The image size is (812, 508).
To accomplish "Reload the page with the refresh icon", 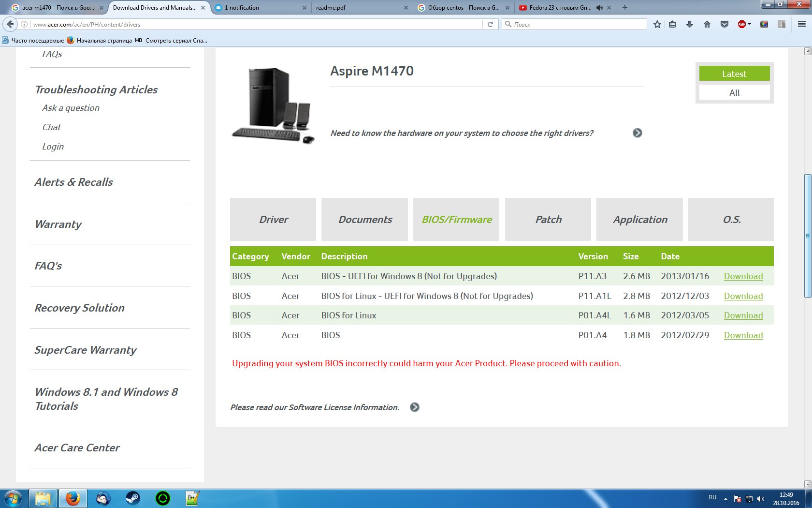I will click(490, 24).
